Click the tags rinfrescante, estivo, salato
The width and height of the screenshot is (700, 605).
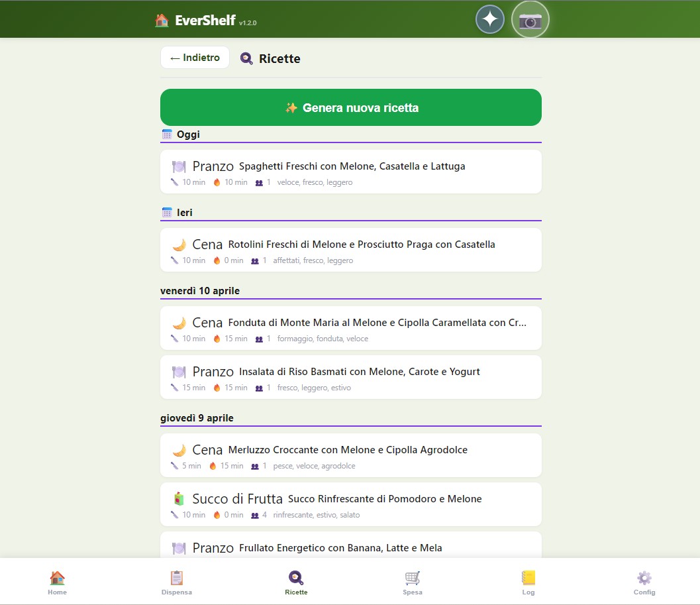(x=317, y=515)
